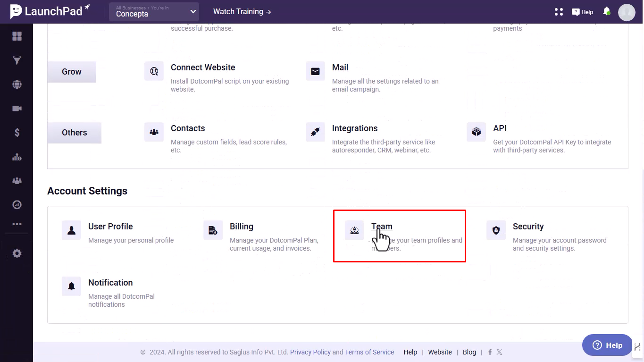This screenshot has width=644, height=362.
Task: Click the Integrations plug icon
Action: pyautogui.click(x=315, y=132)
